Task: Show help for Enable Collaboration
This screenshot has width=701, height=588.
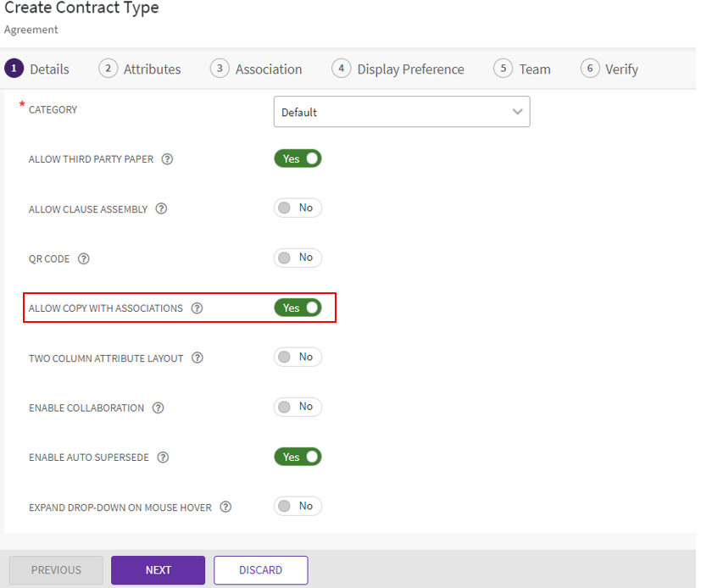Action: (158, 408)
